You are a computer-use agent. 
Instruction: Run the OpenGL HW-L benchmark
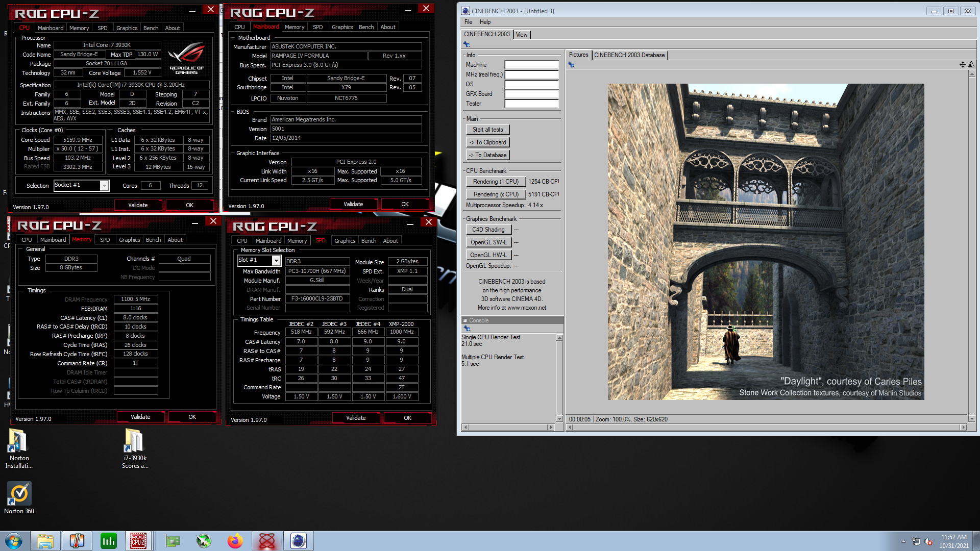488,255
